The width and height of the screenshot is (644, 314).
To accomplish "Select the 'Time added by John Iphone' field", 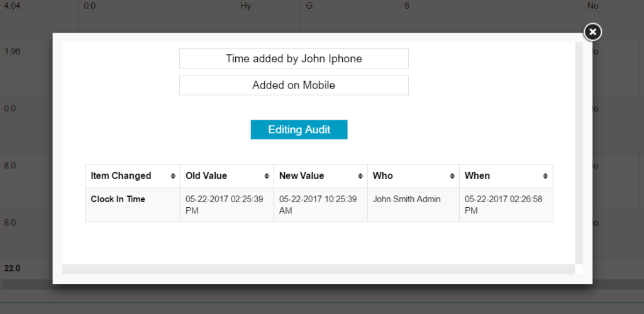I will [x=294, y=59].
